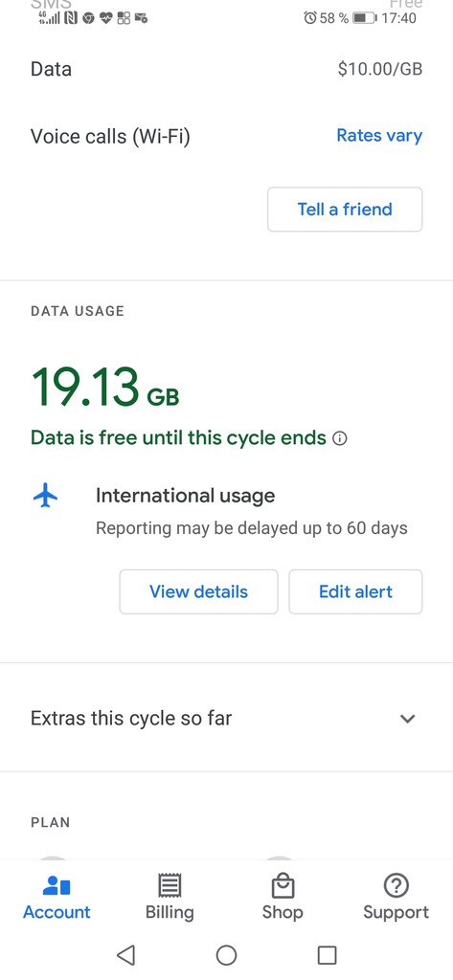This screenshot has height=980, width=453.
Task: Tap the Edit alert button
Action: (x=355, y=591)
